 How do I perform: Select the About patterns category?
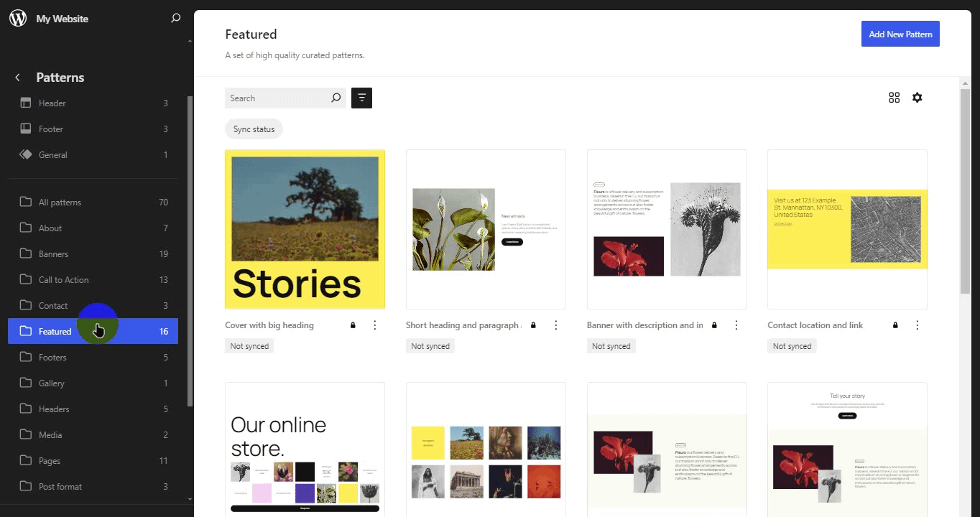[93, 228]
